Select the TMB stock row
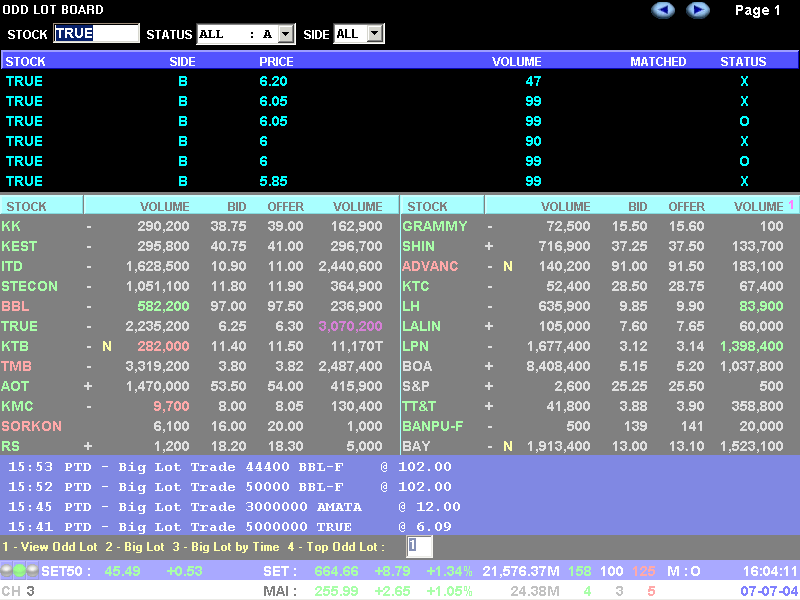 pyautogui.click(x=199, y=366)
